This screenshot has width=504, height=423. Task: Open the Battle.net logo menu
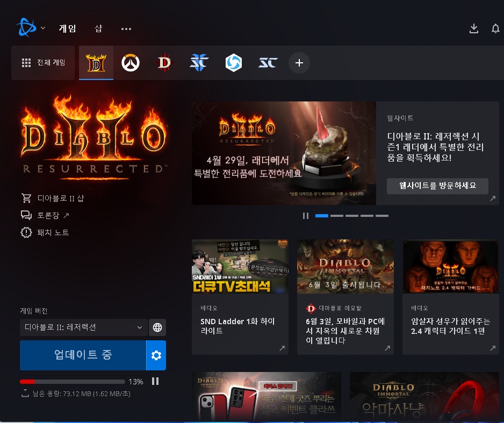26,27
